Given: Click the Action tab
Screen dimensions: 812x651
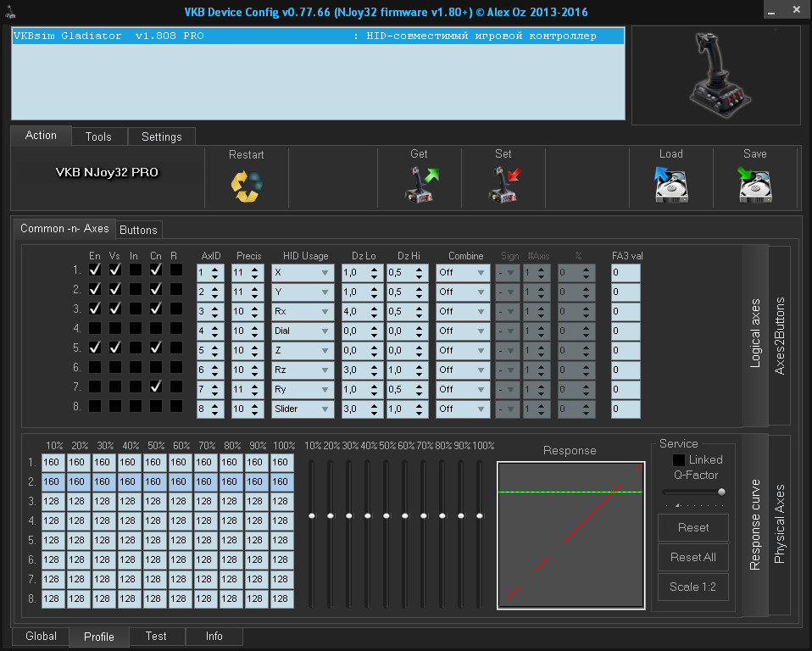Looking at the screenshot, I should 41,136.
